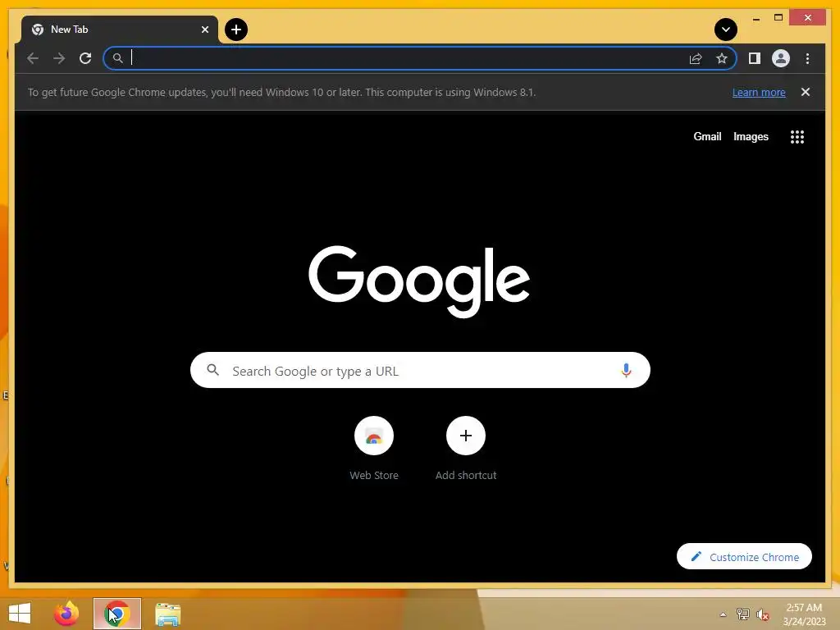
Task: Open File Explorer from the taskbar
Action: (167, 614)
